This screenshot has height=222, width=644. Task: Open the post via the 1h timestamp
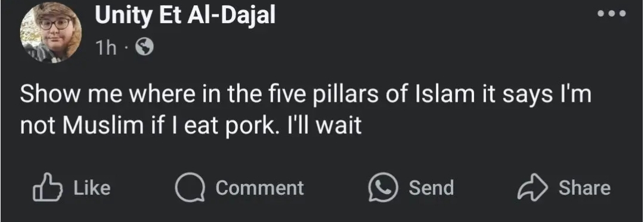click(105, 48)
